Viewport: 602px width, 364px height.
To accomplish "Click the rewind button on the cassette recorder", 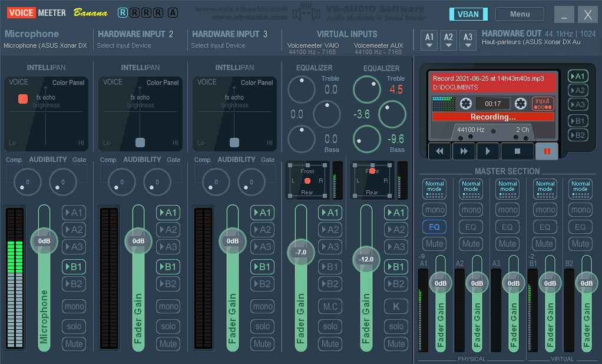I will tap(439, 151).
